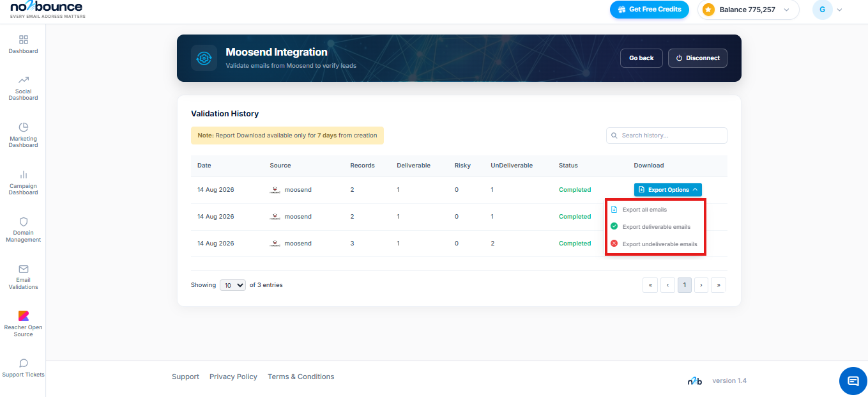This screenshot has height=397, width=868.
Task: Open the Campaign Dashboard bar chart icon
Action: [x=23, y=175]
